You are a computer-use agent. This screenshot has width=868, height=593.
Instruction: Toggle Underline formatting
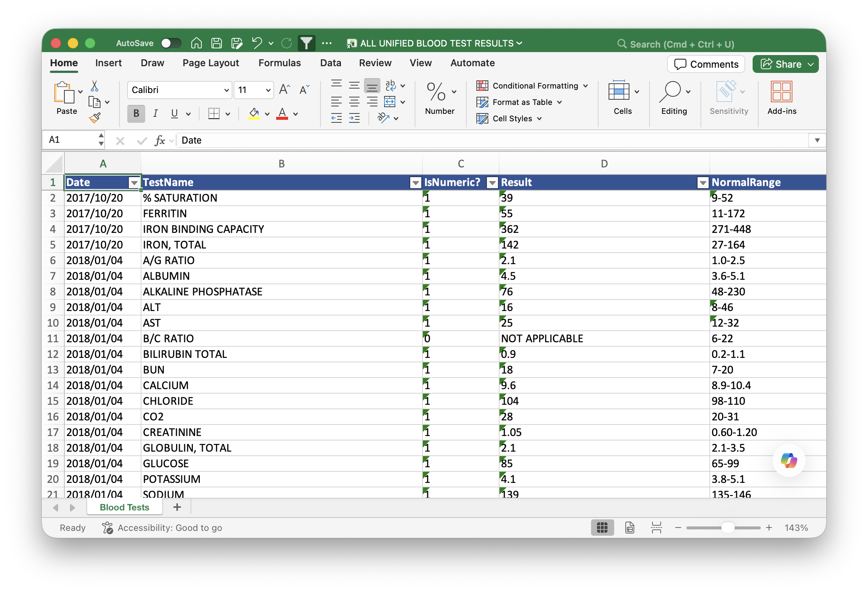[x=175, y=113]
